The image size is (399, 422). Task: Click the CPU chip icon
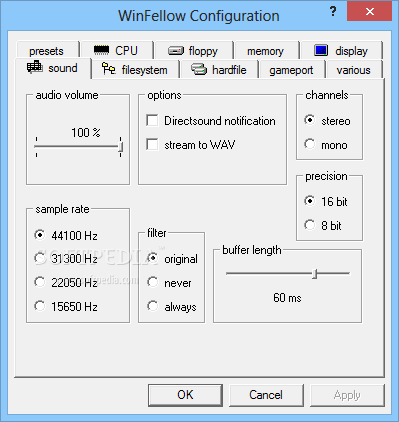(101, 50)
